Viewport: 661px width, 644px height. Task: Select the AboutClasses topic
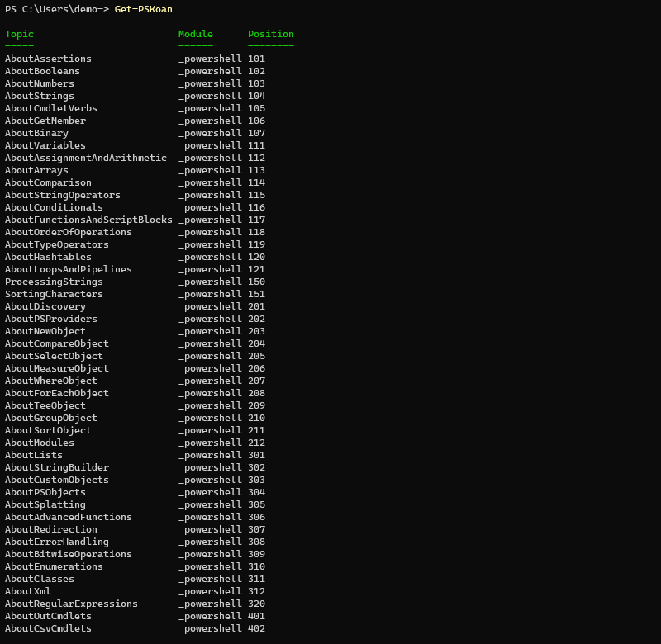click(x=40, y=579)
